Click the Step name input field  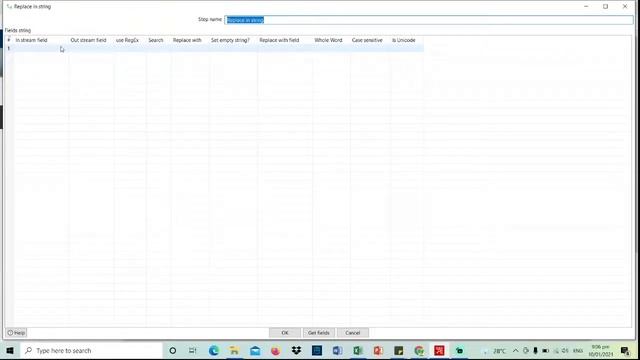point(429,20)
